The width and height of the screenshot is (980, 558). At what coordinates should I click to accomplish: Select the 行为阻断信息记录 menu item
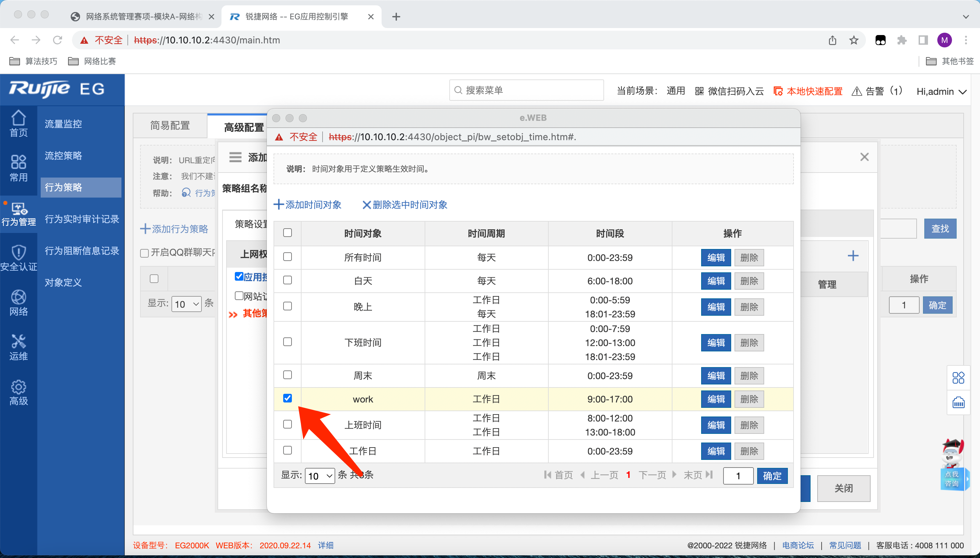(x=82, y=251)
